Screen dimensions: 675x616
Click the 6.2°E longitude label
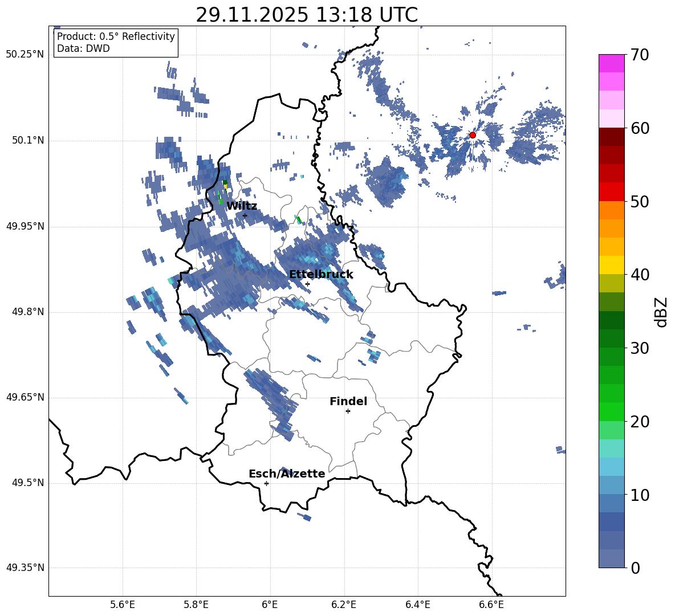point(344,605)
